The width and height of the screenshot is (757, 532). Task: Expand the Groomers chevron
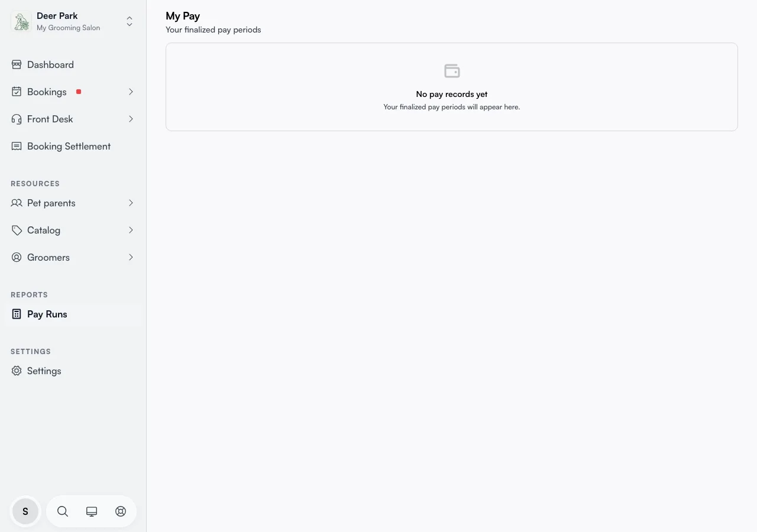click(x=131, y=257)
